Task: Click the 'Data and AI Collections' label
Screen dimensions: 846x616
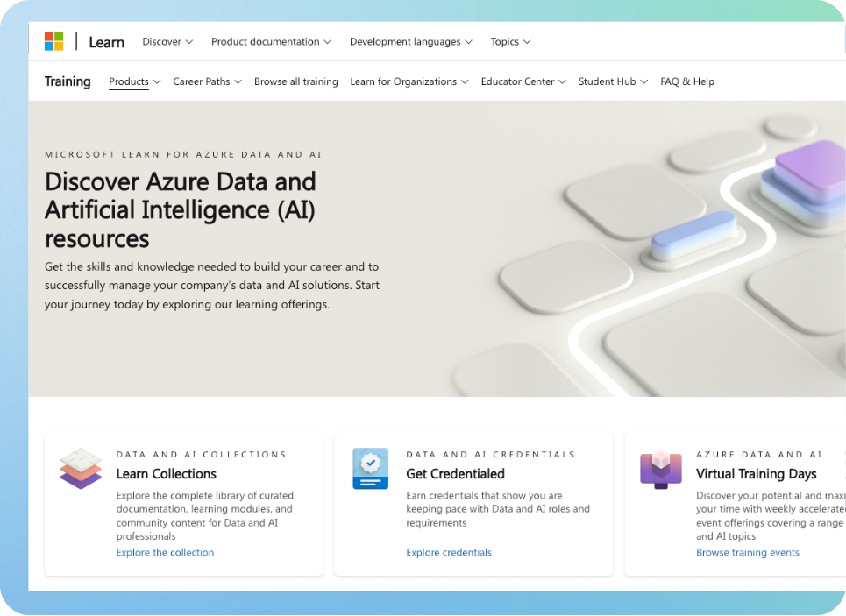Action: coord(202,455)
